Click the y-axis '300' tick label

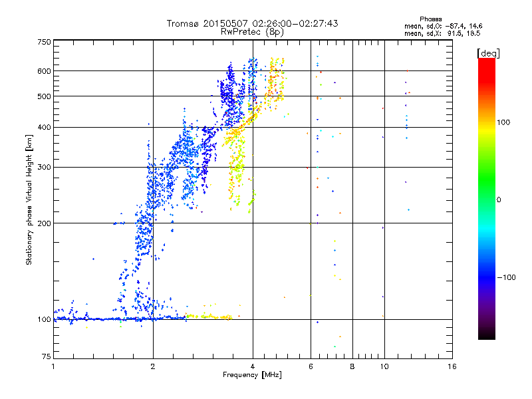pos(44,168)
